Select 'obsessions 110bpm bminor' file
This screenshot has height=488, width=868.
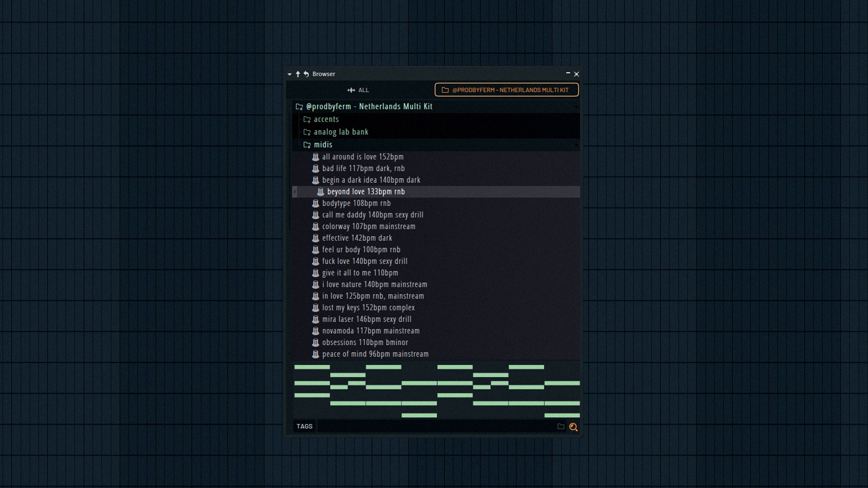tap(436, 343)
